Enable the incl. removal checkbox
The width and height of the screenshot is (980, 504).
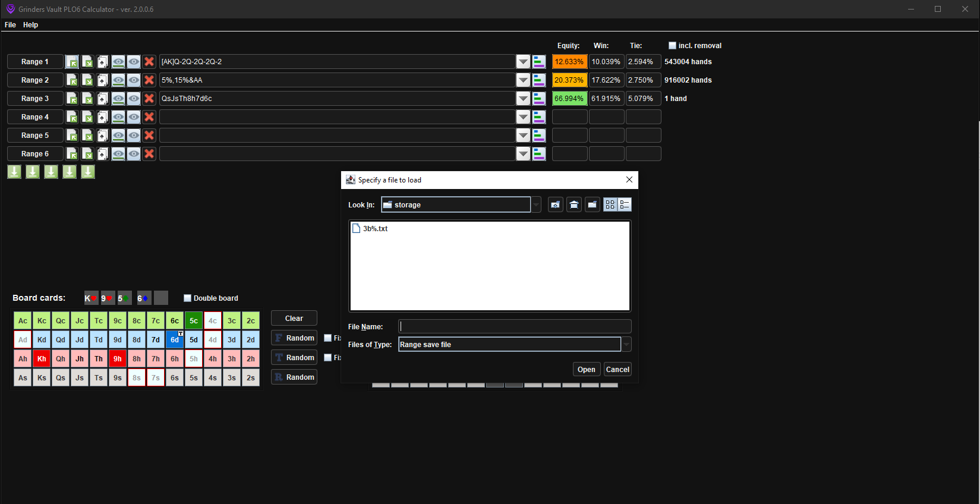[x=672, y=46]
